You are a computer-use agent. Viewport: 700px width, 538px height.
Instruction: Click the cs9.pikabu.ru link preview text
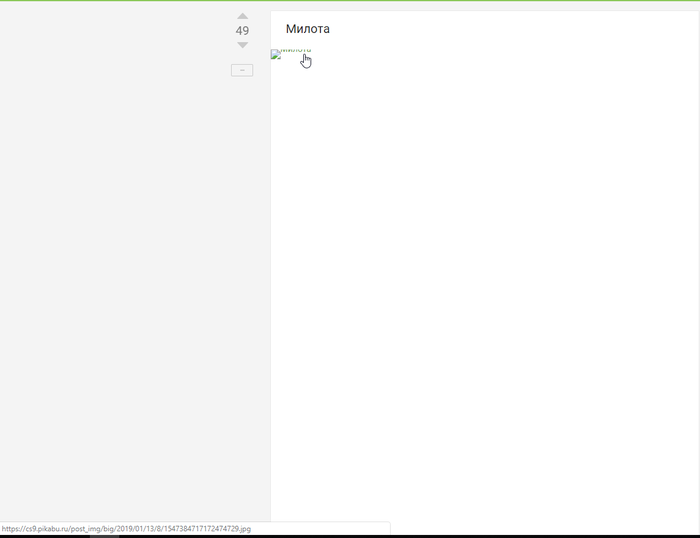pyautogui.click(x=126, y=529)
